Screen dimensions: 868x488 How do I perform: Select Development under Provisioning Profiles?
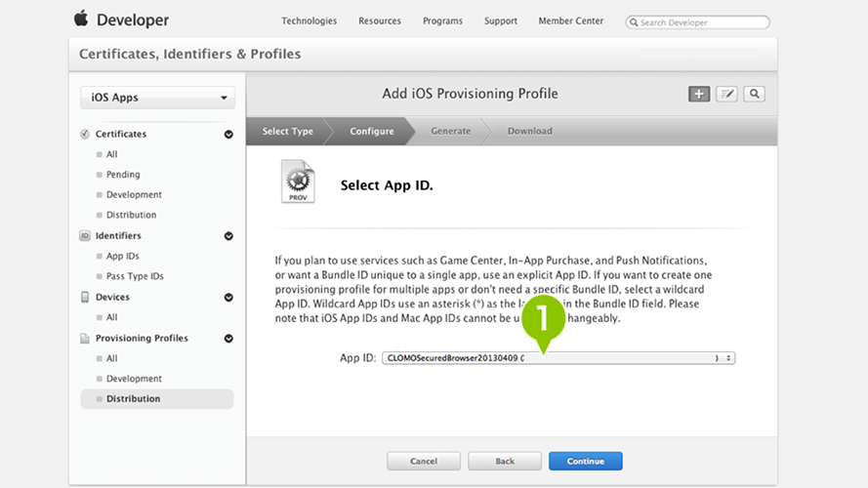[134, 379]
